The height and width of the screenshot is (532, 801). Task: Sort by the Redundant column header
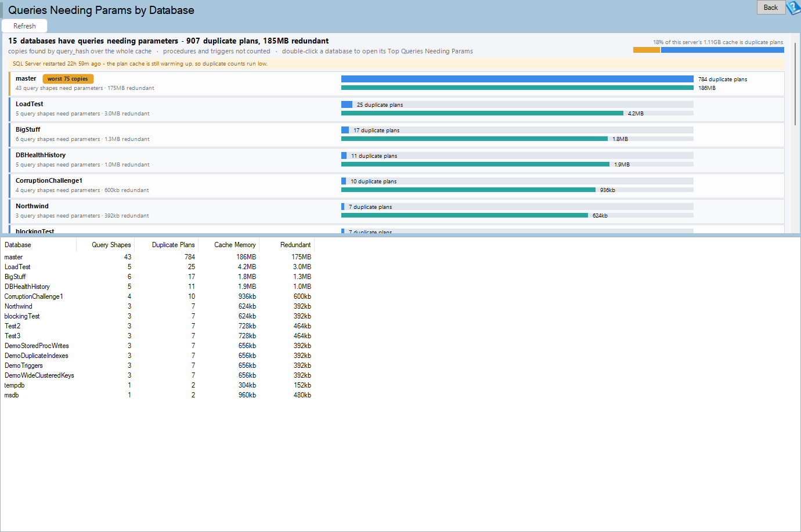[287, 245]
